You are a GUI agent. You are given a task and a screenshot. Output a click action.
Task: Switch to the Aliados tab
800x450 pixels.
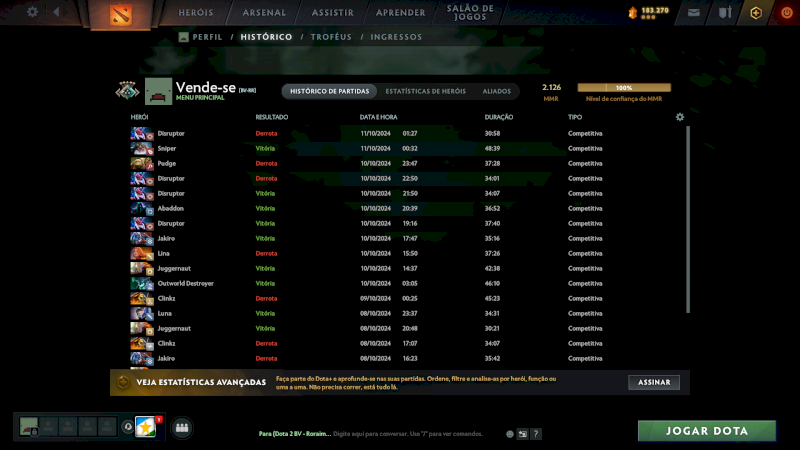pyautogui.click(x=496, y=91)
